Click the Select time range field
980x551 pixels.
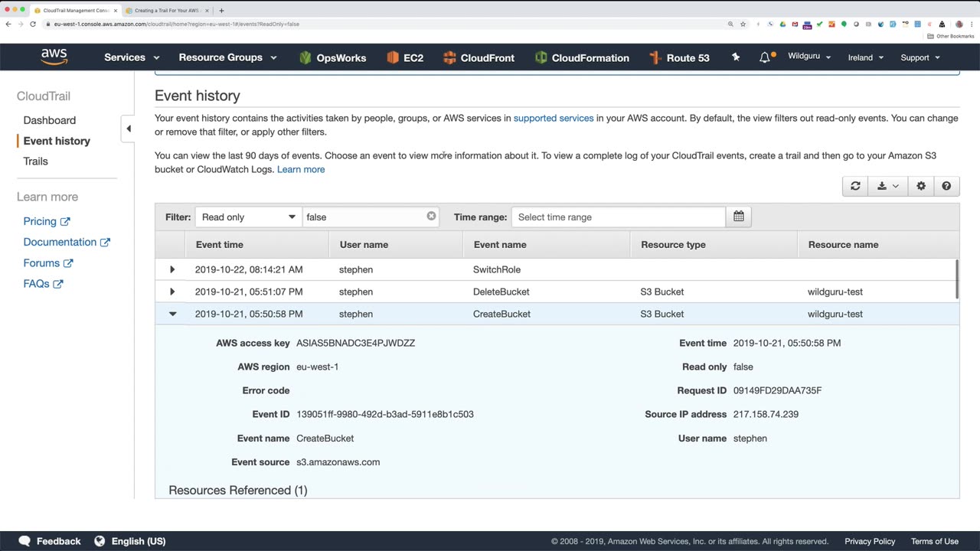pyautogui.click(x=618, y=217)
